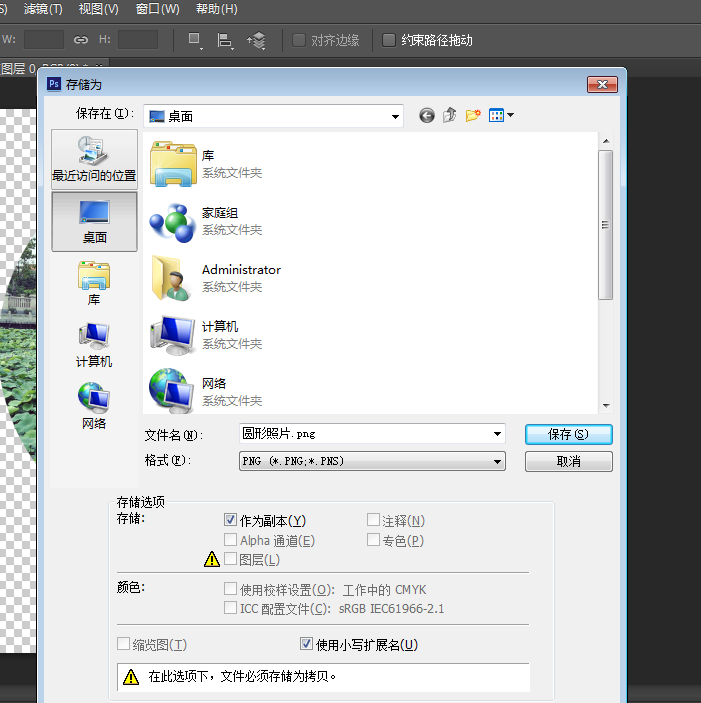The image size is (701, 703).
Task: Select the 计算机 item in file list
Action: 206,335
